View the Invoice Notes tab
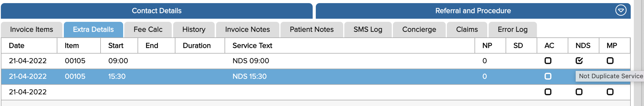 point(247,29)
